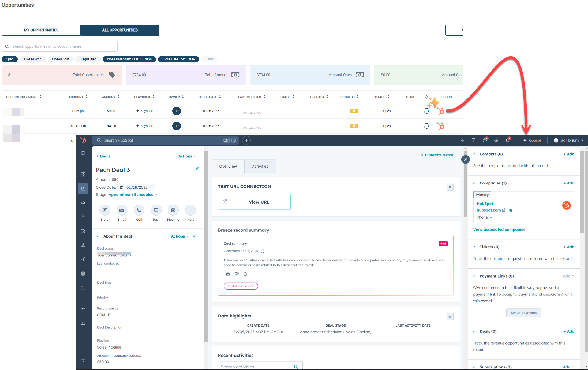
Task: Thumbs up the deal summary
Action: 228,274
